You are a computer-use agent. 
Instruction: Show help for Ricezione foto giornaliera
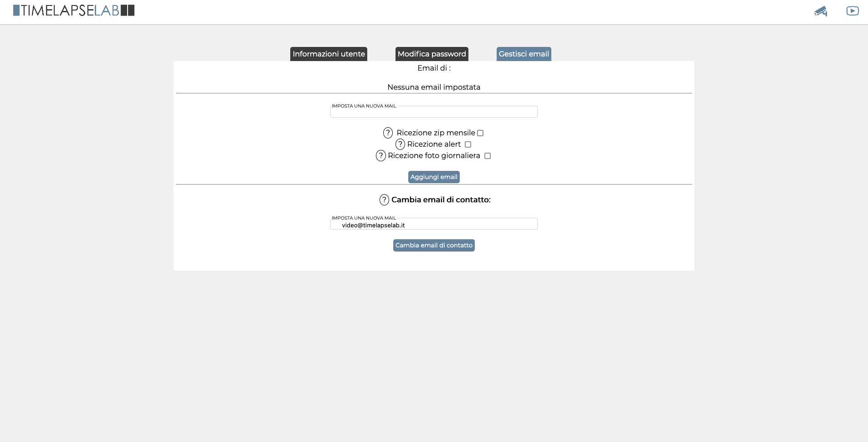[x=380, y=156]
